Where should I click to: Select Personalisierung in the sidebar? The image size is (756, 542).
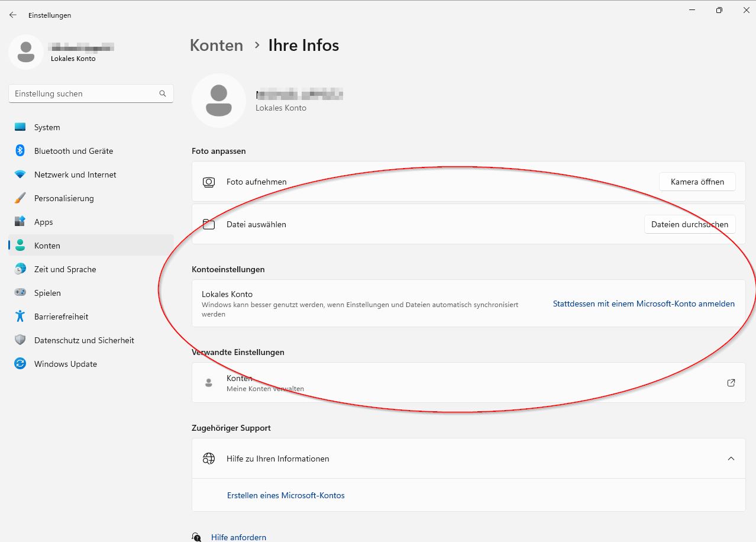tap(91, 198)
